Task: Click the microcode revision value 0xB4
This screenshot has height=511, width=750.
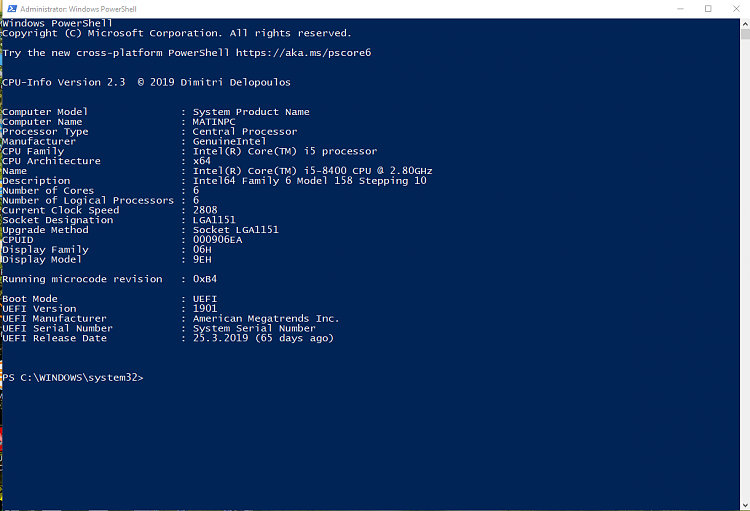Action: (x=205, y=279)
